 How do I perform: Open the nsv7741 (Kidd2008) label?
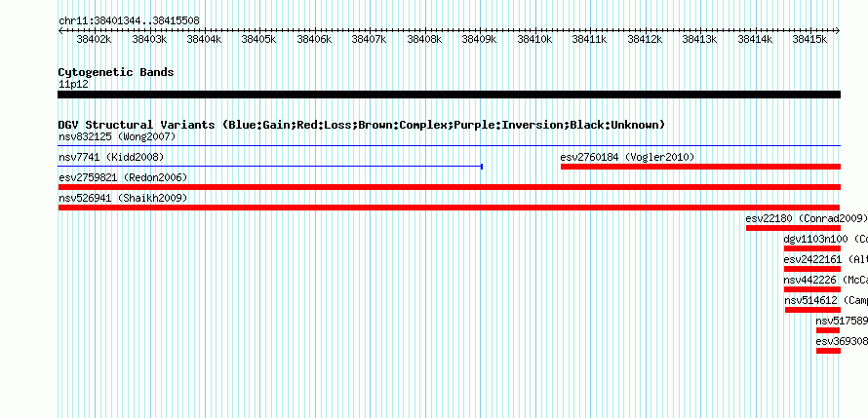click(111, 157)
